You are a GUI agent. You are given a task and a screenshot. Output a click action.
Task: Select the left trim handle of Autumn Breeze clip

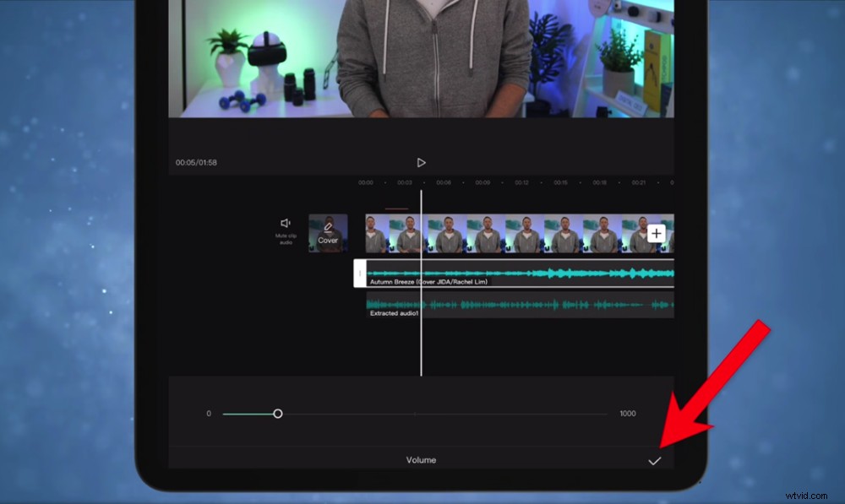(358, 274)
